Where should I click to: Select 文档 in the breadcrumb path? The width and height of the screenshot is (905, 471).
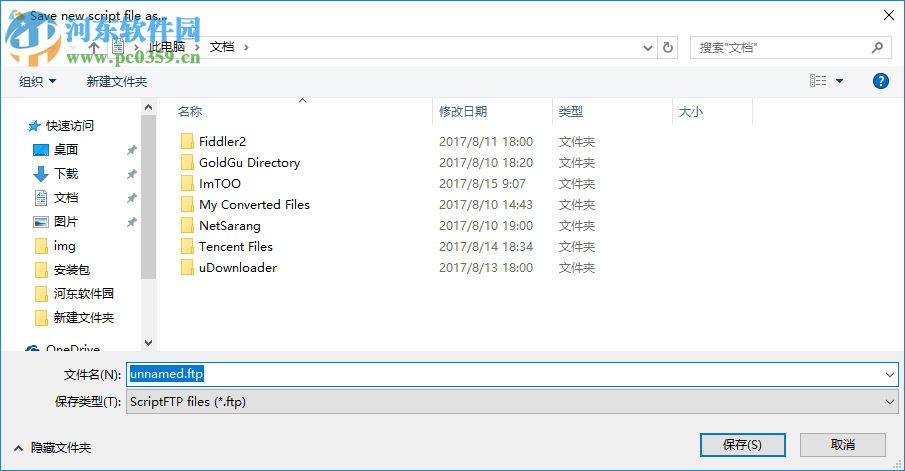coord(222,47)
